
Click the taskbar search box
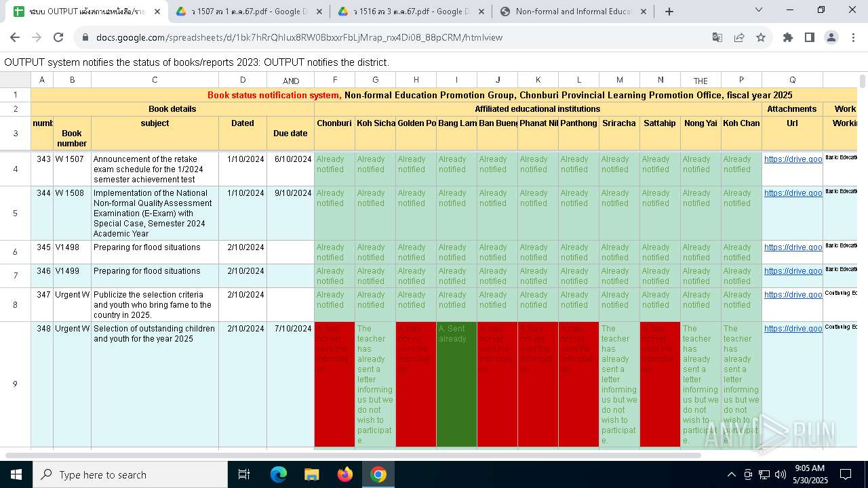pos(130,474)
